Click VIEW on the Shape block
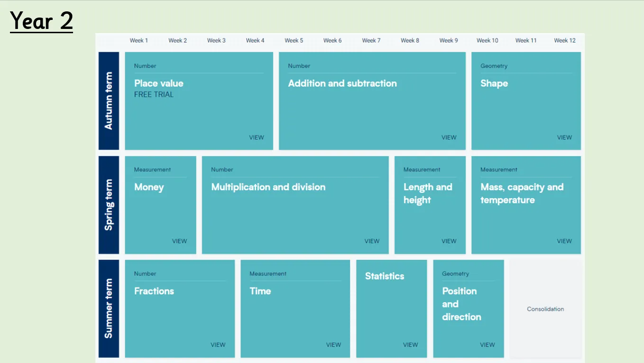Screen dimensions: 644x363 pyautogui.click(x=564, y=138)
